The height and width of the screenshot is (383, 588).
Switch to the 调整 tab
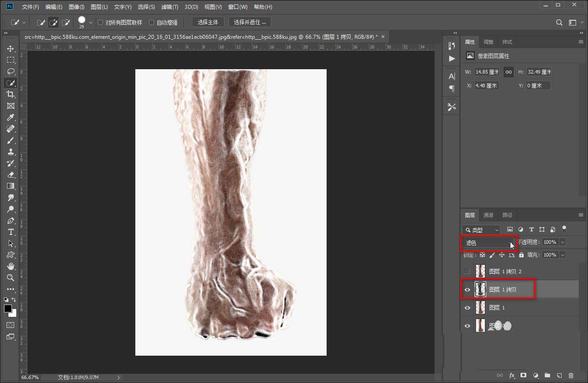coord(488,42)
